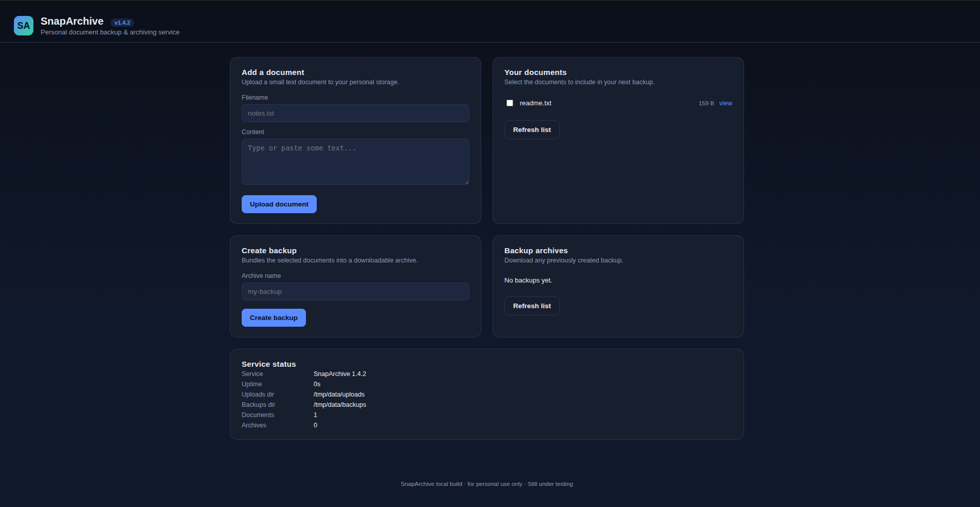Click the /tmp/data/uploads path value
This screenshot has height=507, width=980.
(x=339, y=395)
